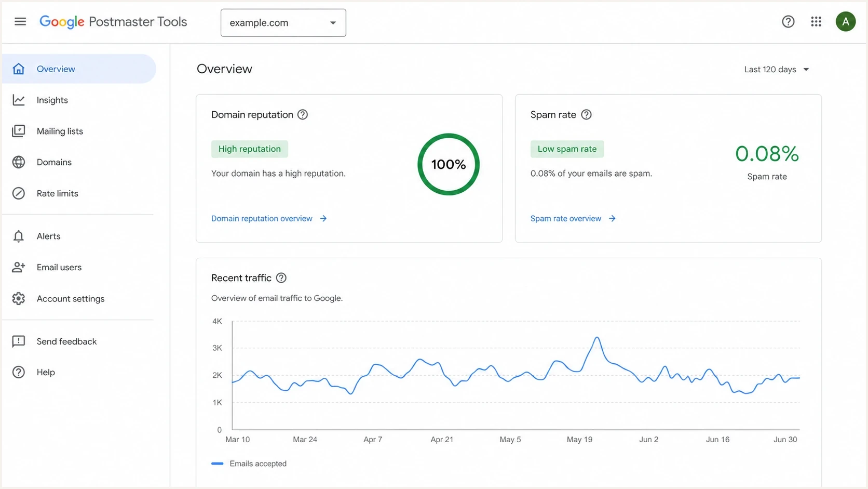The height and width of the screenshot is (489, 868).
Task: Click the Mar 10 axis label
Action: point(238,439)
